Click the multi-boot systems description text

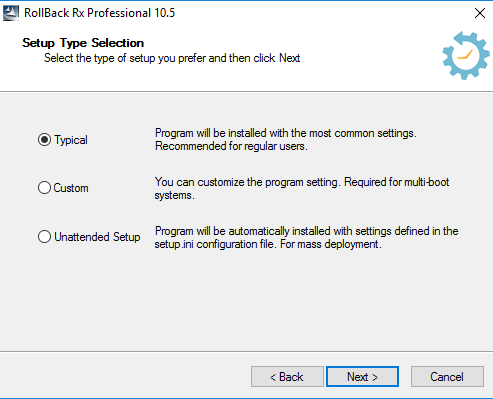(302, 188)
